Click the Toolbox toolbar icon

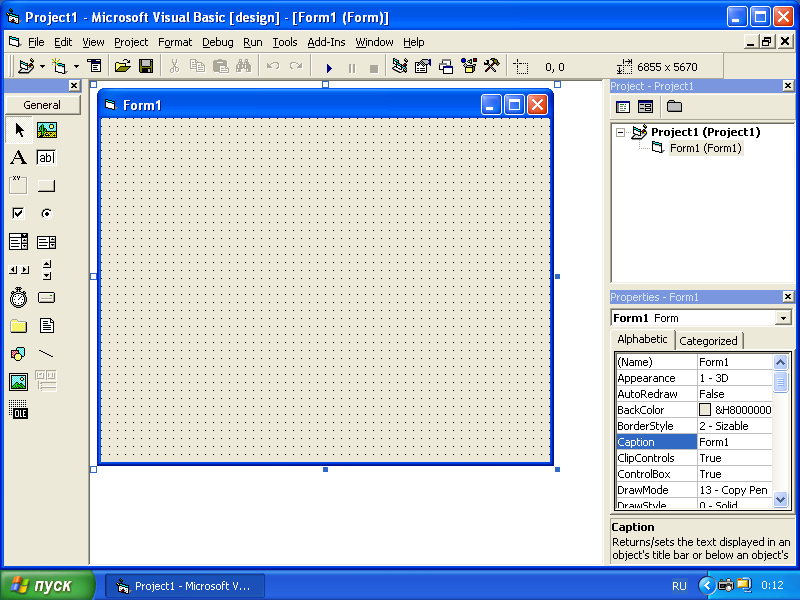[492, 66]
